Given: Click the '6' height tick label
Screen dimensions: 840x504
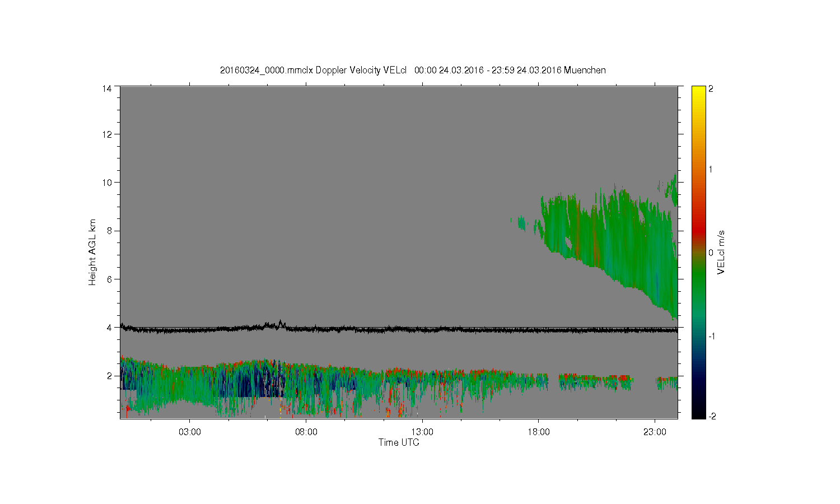Looking at the screenshot, I should coord(110,279).
